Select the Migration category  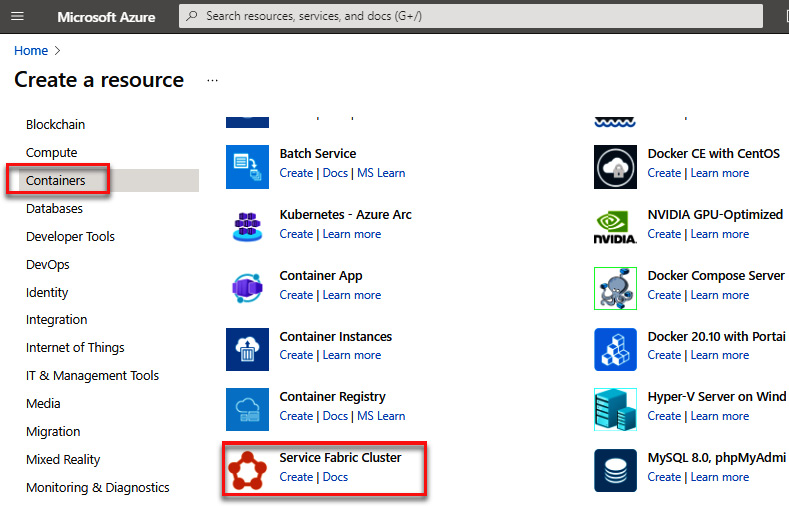click(x=53, y=432)
